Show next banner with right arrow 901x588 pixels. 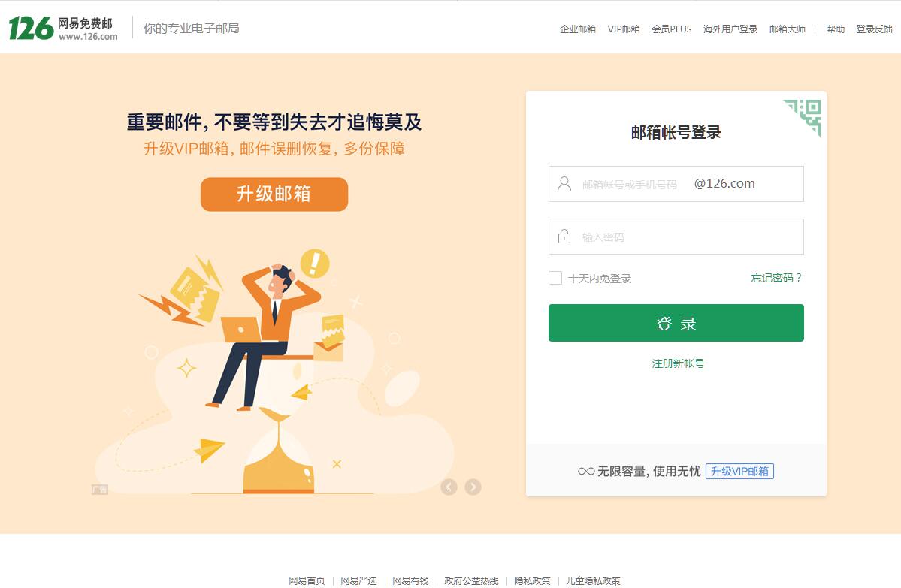(x=473, y=487)
